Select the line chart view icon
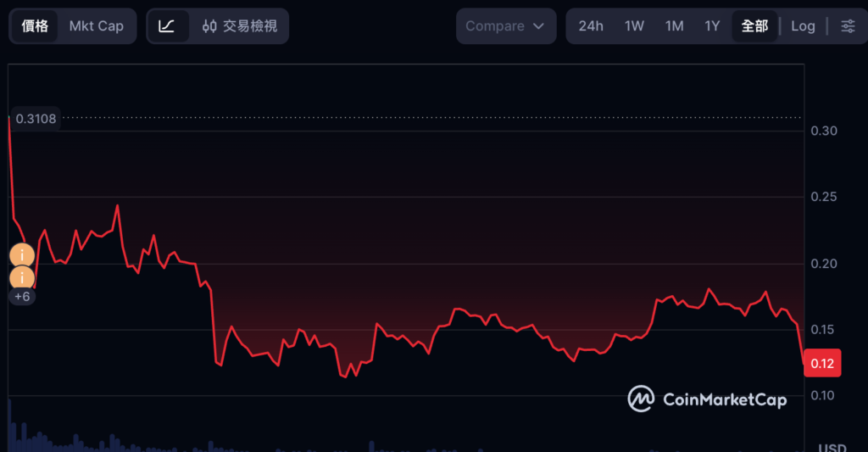Image resolution: width=868 pixels, height=452 pixels. tap(167, 26)
